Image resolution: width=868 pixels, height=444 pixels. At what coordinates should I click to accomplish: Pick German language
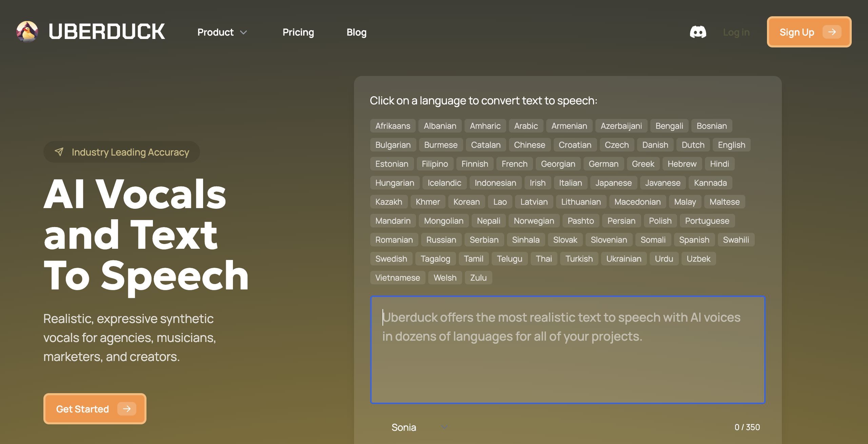604,164
